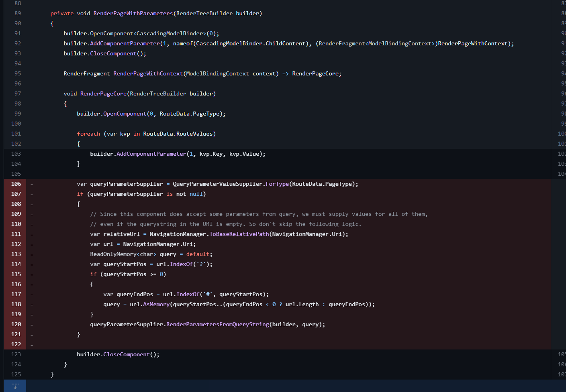Click ToBaseRelativePath on line 111
566x392 pixels.
(x=239, y=234)
